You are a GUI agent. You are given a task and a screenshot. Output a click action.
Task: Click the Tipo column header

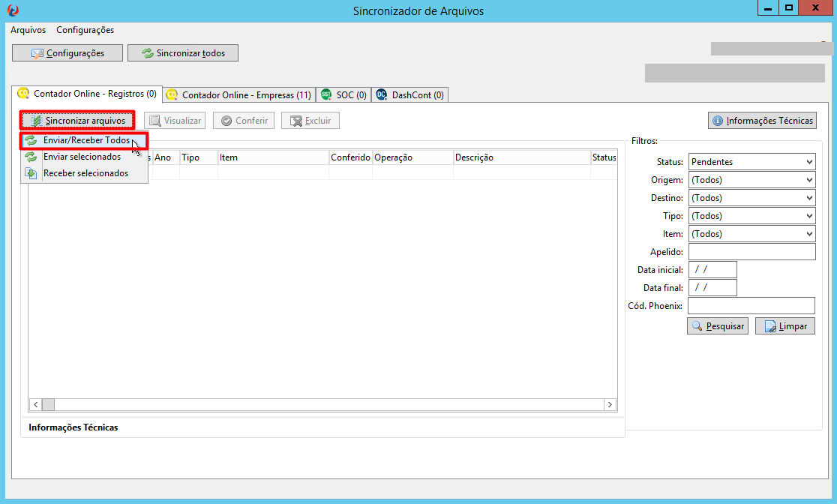tap(199, 157)
